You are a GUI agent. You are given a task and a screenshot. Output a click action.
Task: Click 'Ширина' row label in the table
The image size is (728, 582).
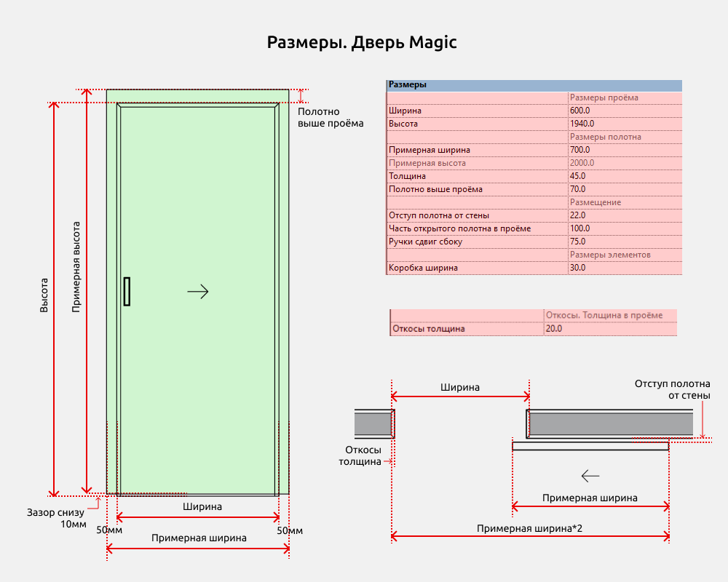tap(405, 111)
